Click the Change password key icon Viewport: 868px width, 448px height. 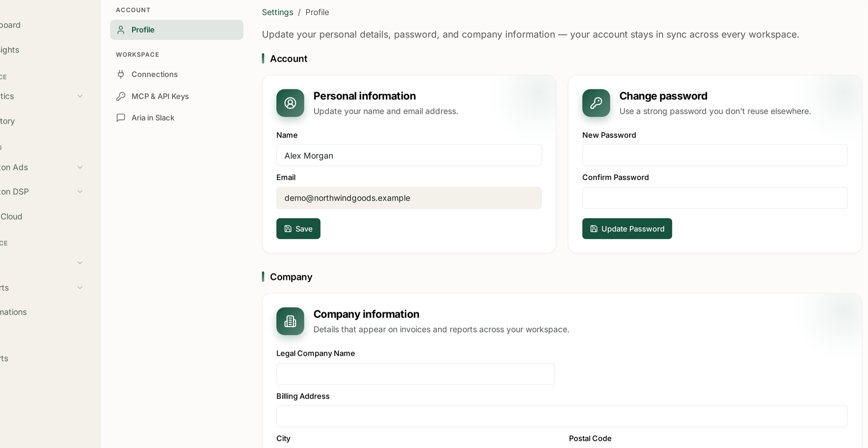596,103
